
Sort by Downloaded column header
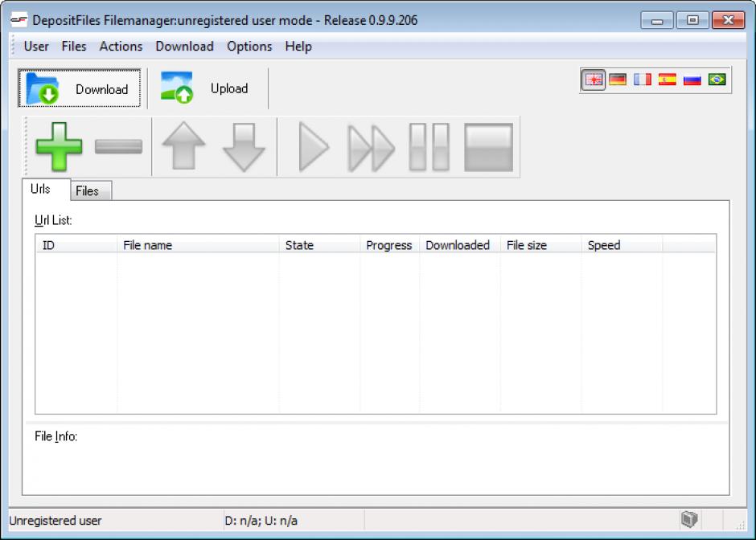[460, 245]
